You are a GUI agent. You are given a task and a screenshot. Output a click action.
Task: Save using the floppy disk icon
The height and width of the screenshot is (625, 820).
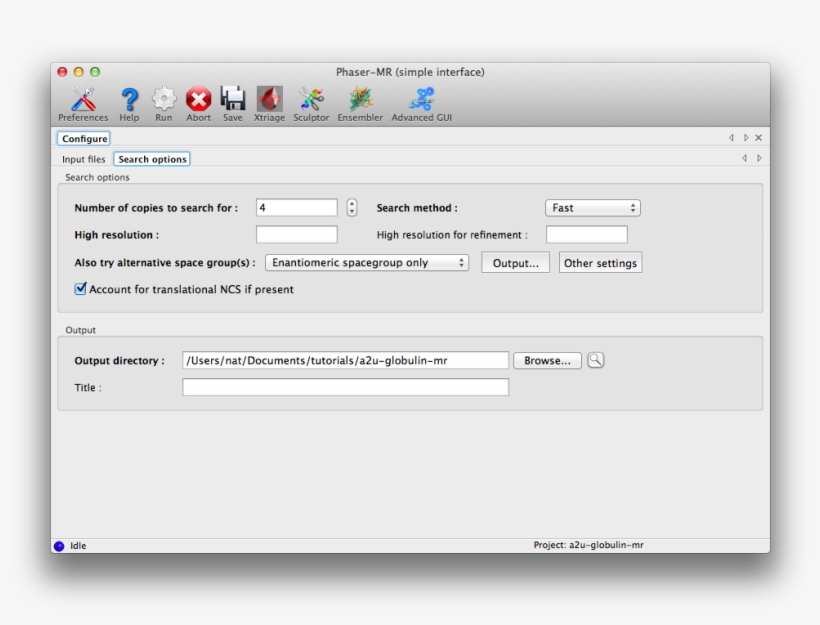pos(232,100)
